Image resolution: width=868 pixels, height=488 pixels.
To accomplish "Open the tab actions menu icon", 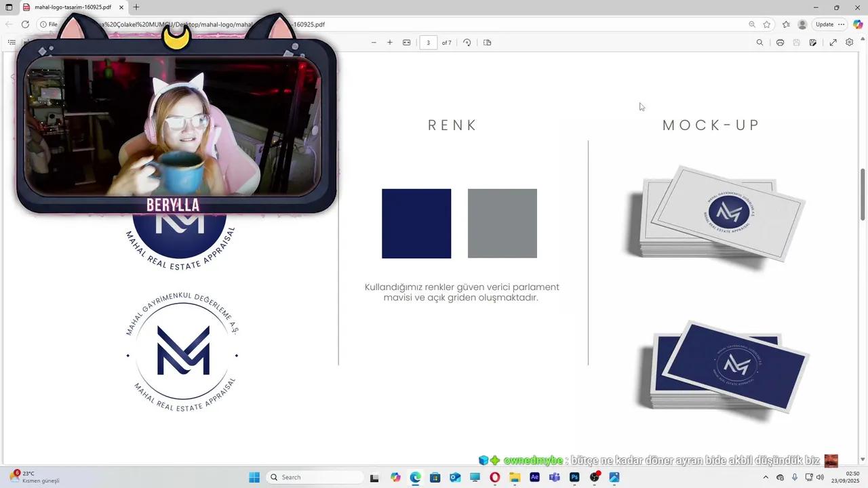I will pyautogui.click(x=9, y=7).
